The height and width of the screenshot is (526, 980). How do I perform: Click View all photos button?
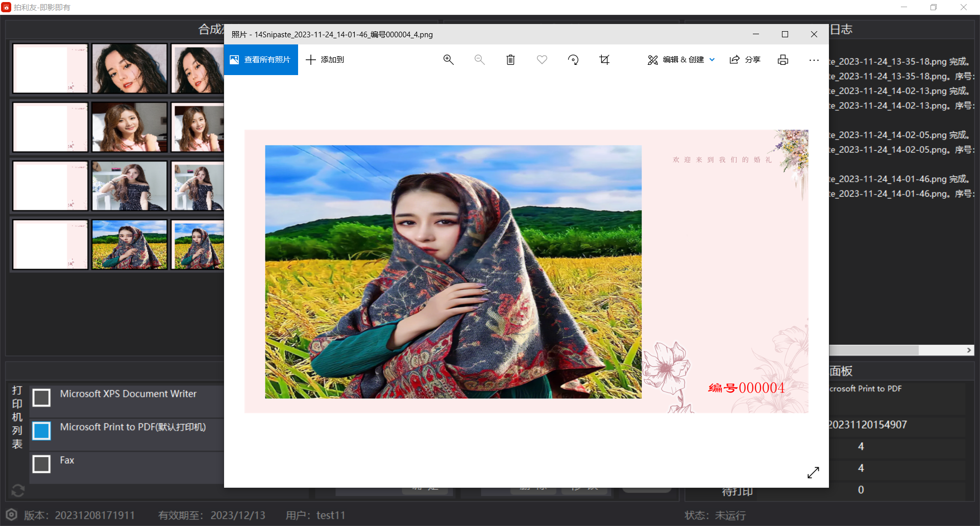point(261,60)
